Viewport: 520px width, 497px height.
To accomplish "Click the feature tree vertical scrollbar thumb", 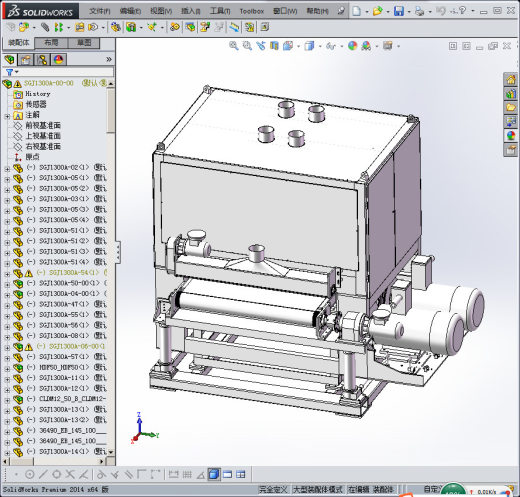I will tap(111, 110).
